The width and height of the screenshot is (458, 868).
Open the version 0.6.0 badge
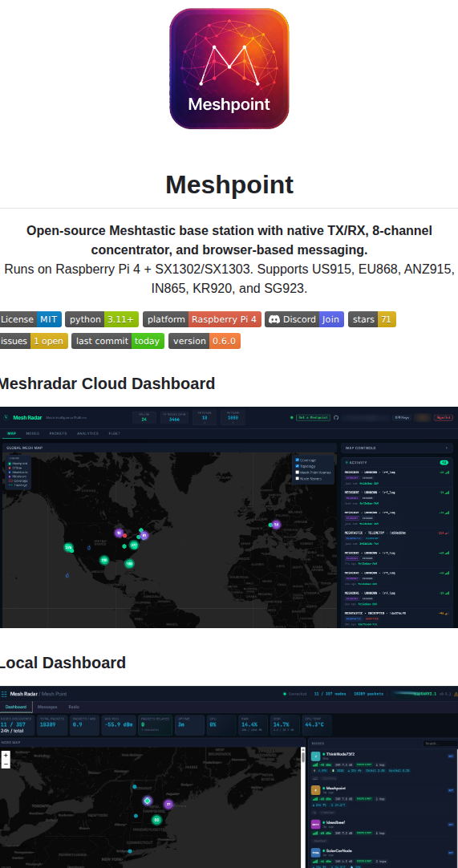[x=205, y=341]
